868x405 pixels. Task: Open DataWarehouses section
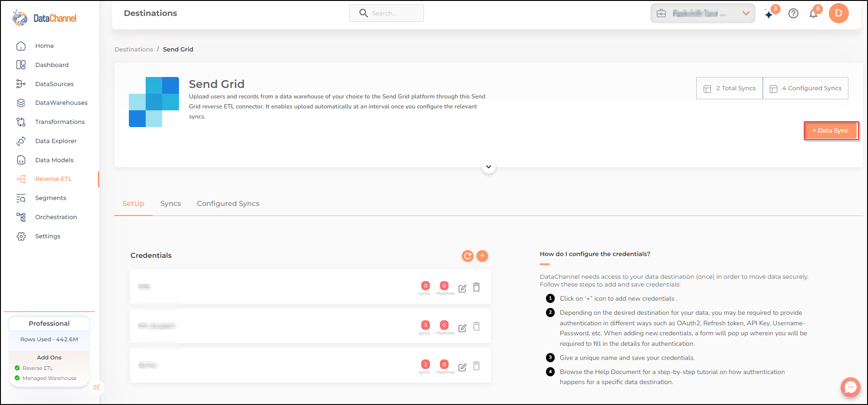(61, 103)
